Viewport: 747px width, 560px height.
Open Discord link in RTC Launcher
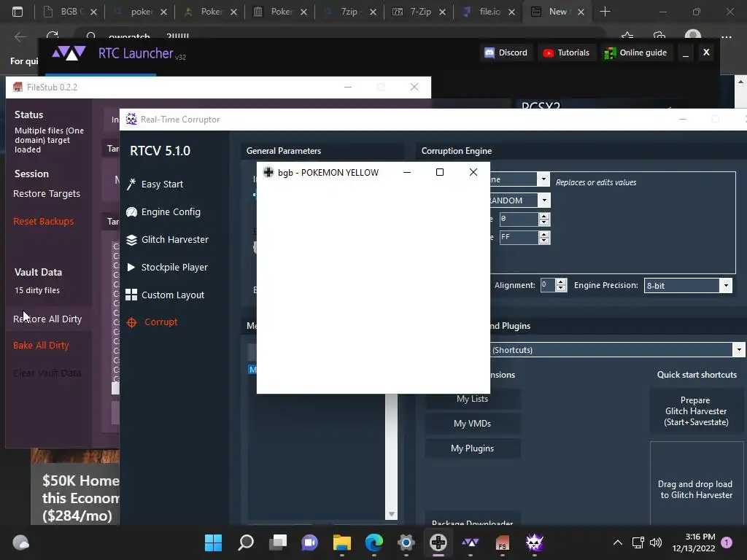point(506,52)
